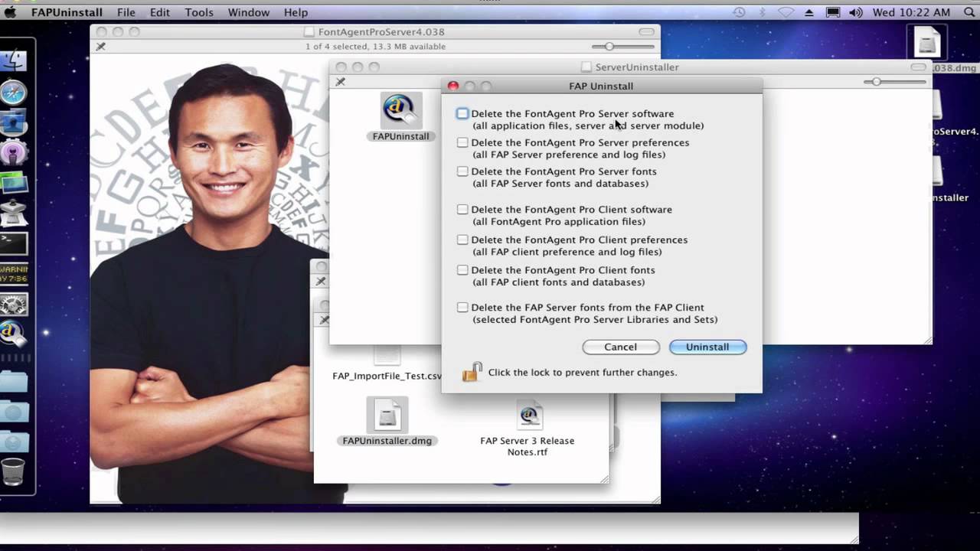This screenshot has width=980, height=551.
Task: Click the menu bar clock Wed 10:22 AM
Action: (x=911, y=12)
